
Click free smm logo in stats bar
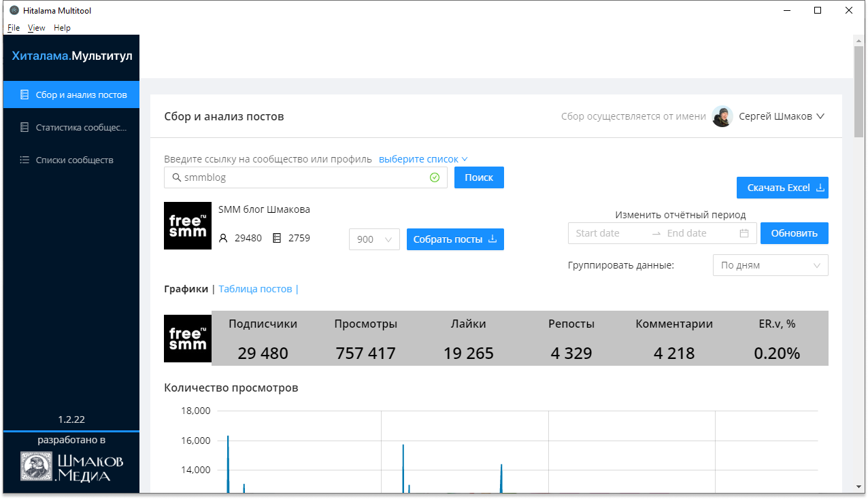[188, 339]
